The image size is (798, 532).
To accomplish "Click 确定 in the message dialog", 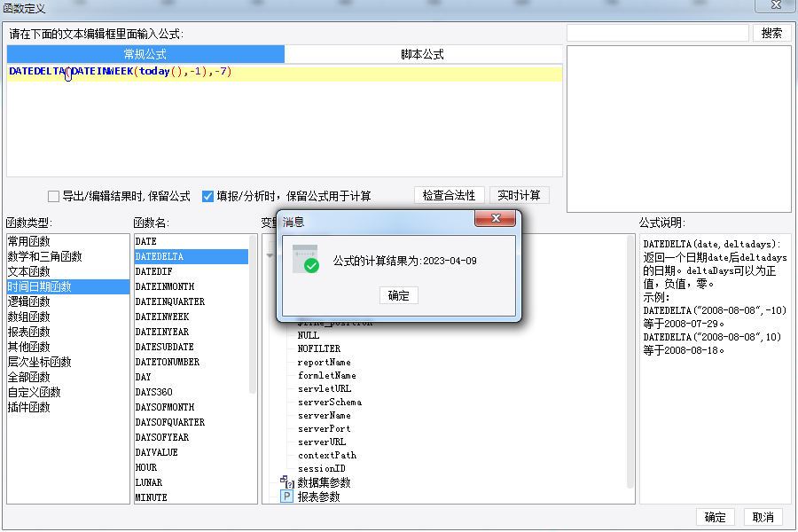I will 398,296.
